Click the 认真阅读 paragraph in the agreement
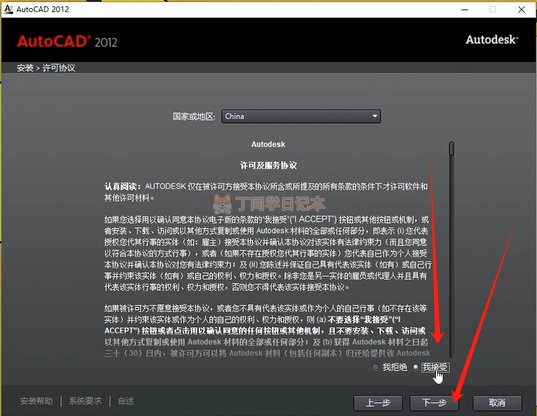 266,192
